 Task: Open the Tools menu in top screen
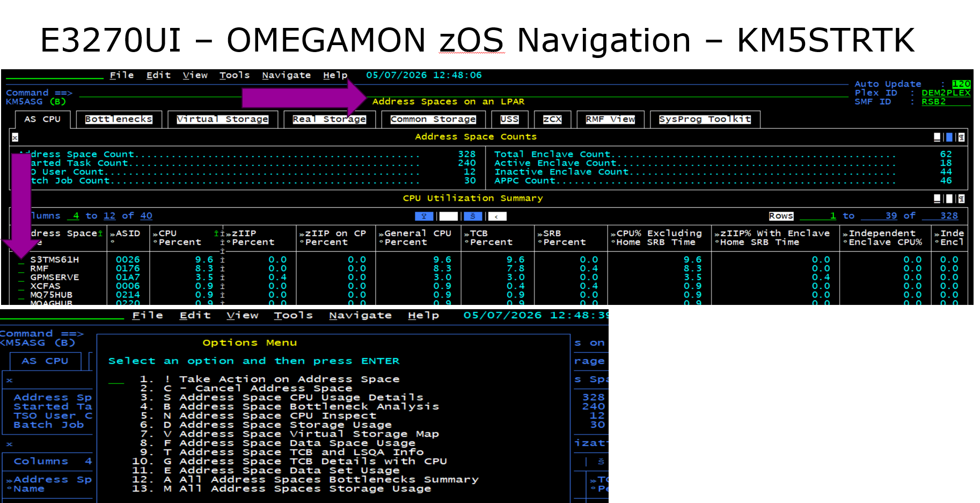click(235, 75)
